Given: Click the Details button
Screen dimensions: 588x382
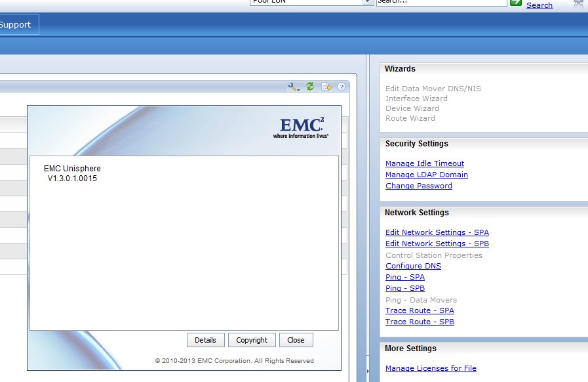Looking at the screenshot, I should point(205,340).
